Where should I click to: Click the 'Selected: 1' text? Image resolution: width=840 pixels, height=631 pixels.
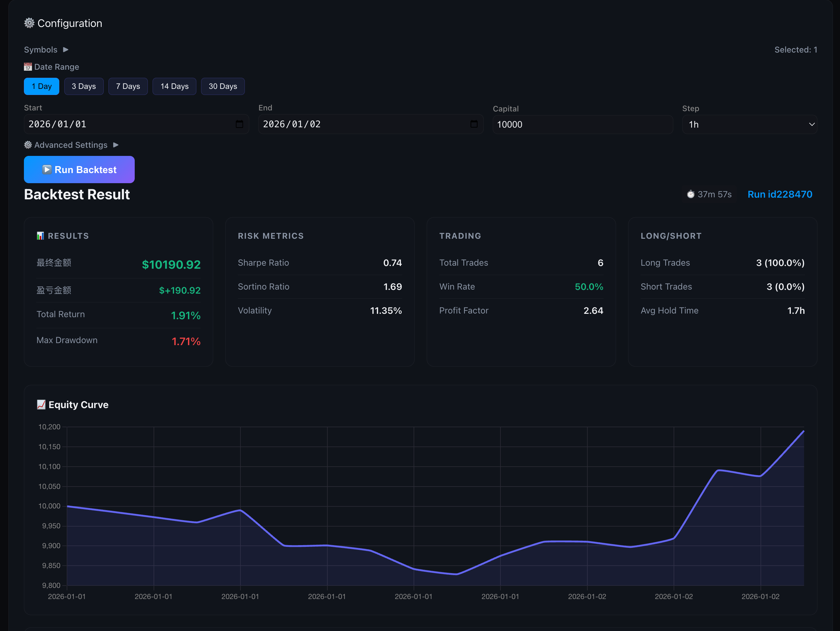[796, 50]
